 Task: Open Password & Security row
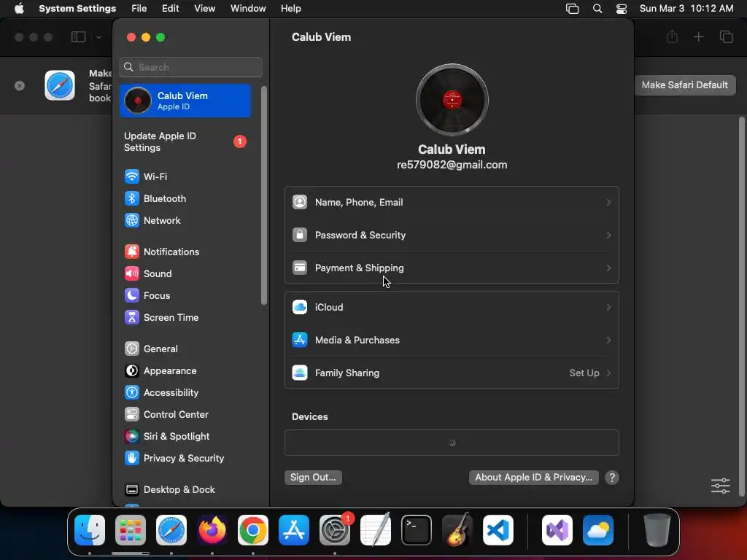[452, 236]
